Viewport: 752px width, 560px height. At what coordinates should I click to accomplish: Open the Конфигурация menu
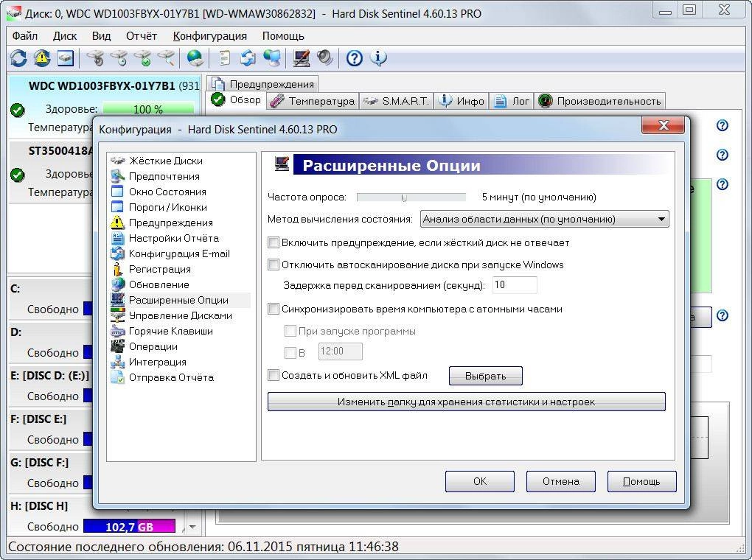(x=209, y=36)
